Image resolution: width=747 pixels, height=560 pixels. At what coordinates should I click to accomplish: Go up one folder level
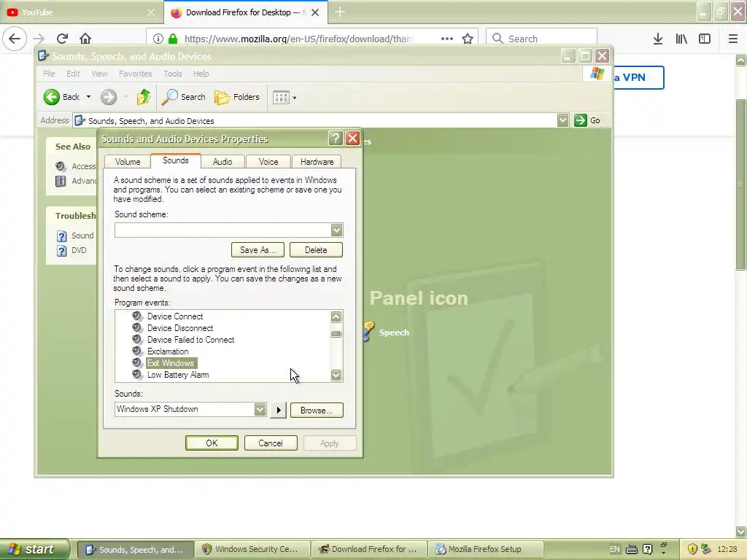(x=143, y=97)
